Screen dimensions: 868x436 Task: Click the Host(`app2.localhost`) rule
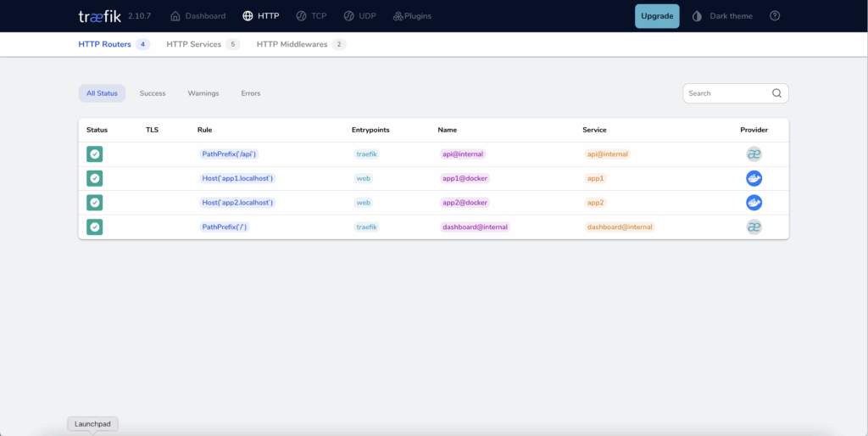(x=237, y=203)
